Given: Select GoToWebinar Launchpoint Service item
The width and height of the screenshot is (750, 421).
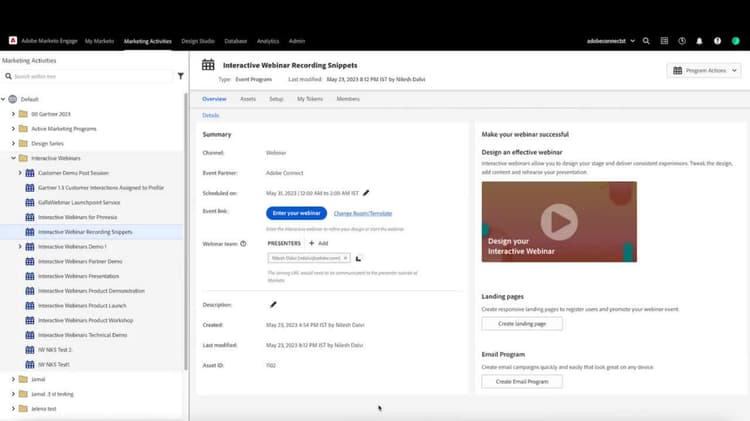Looking at the screenshot, I should 79,202.
